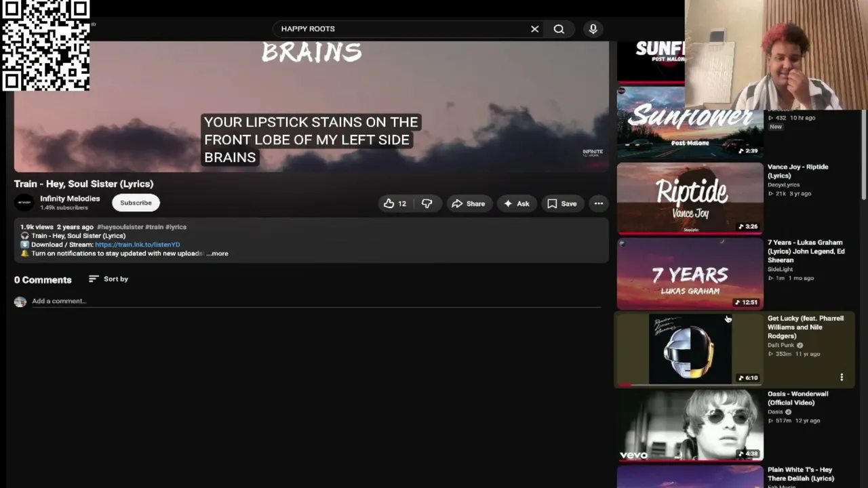
Task: Play the 7 Years Lukas Graham thumbnail
Action: tap(690, 274)
